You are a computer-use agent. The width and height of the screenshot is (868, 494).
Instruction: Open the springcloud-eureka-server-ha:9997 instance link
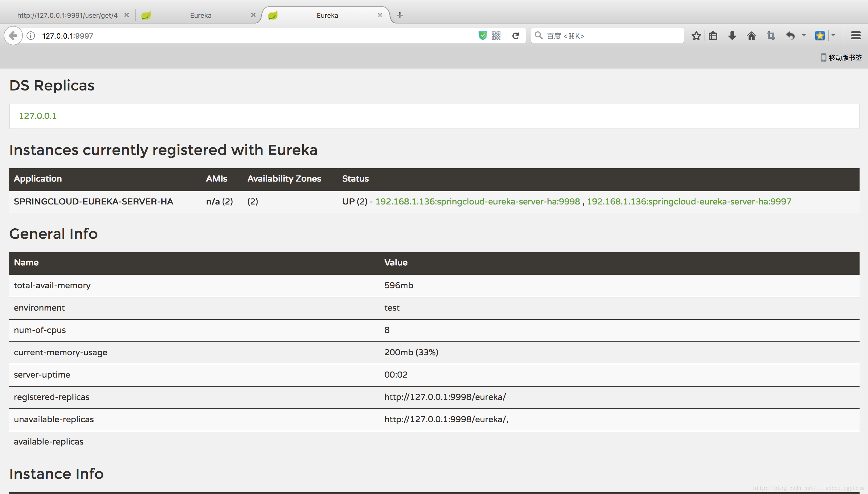[689, 201]
